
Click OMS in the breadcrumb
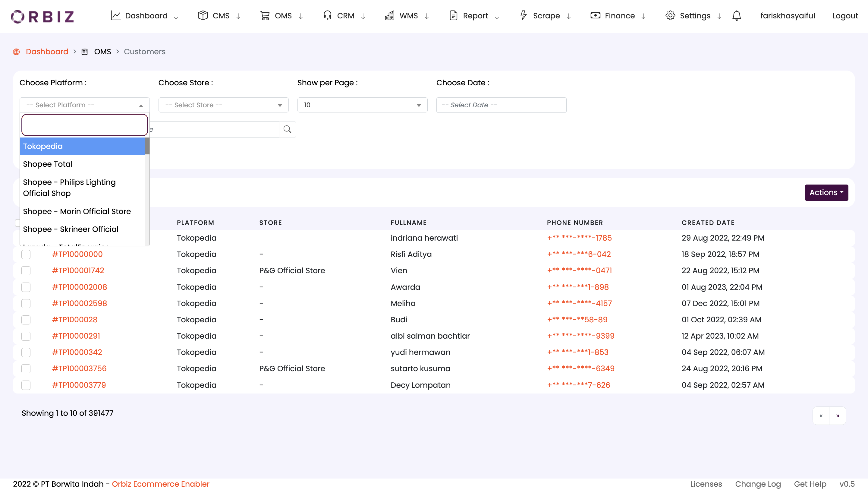click(x=102, y=52)
